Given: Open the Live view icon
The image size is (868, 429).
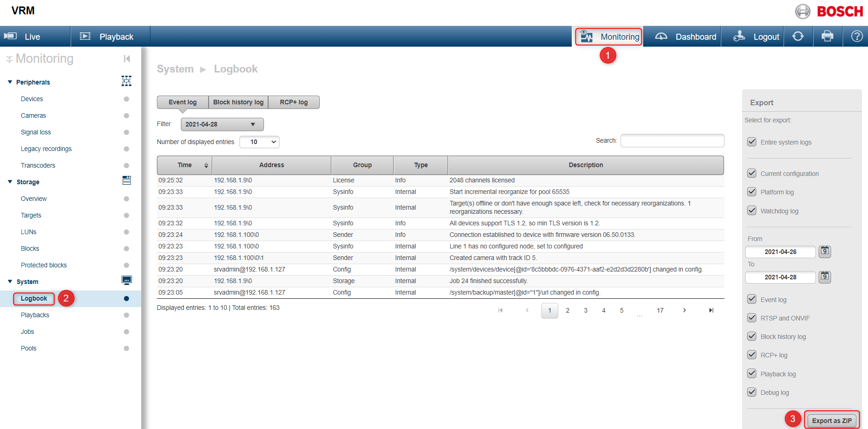Looking at the screenshot, I should click(x=10, y=36).
